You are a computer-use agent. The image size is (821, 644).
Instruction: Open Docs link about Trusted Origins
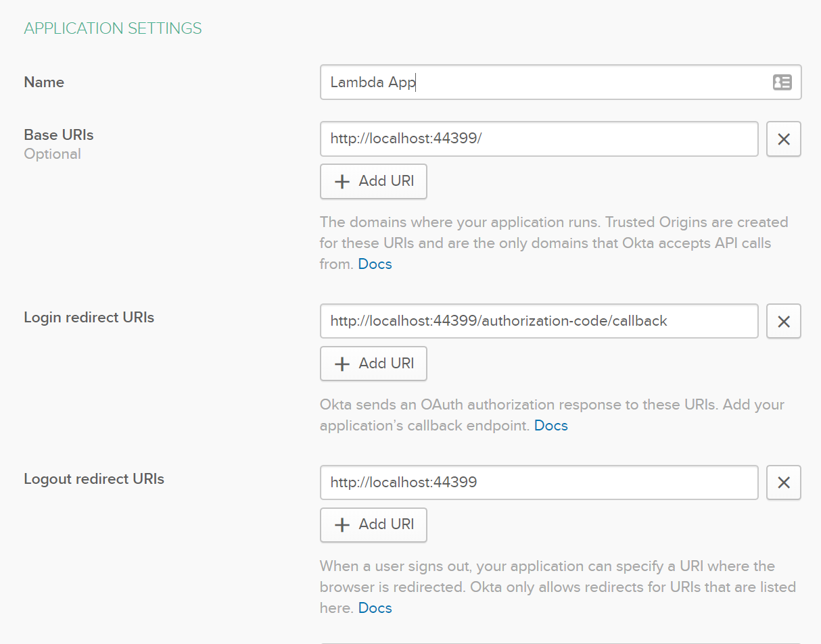[x=375, y=264]
